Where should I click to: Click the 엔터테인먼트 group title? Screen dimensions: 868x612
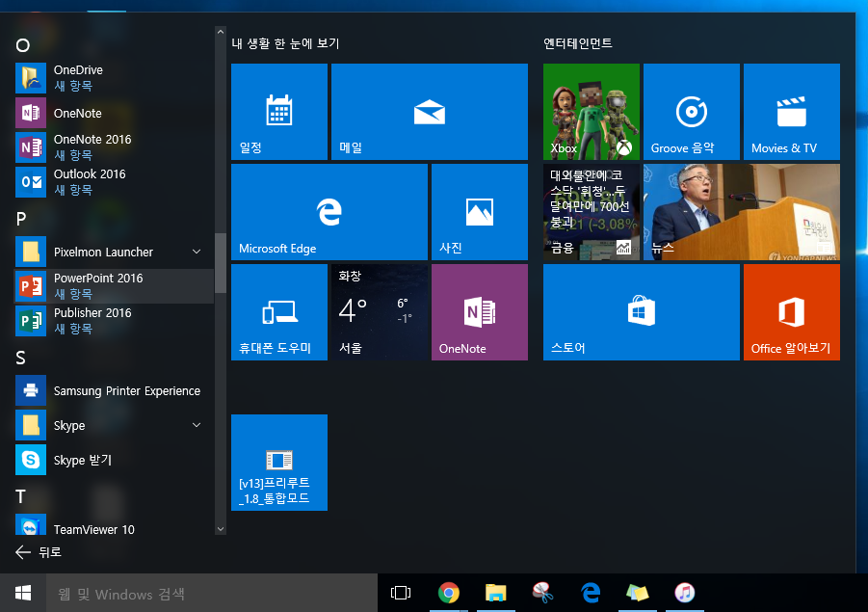click(x=578, y=43)
